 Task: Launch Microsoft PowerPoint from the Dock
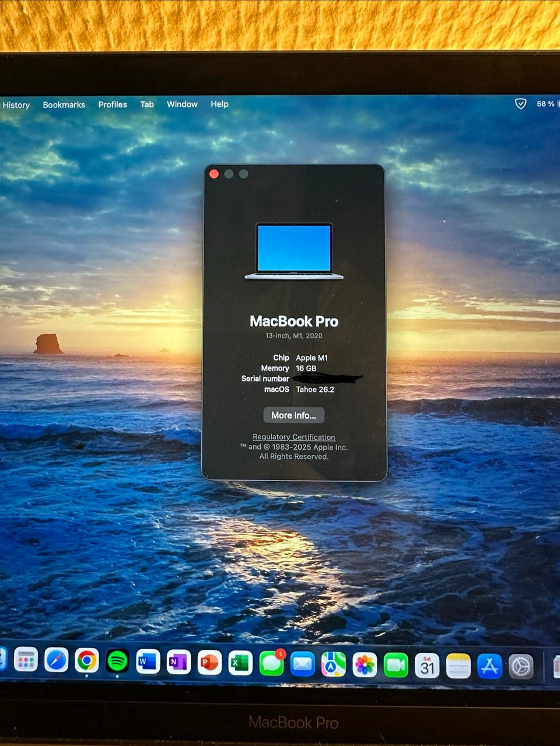[x=209, y=663]
